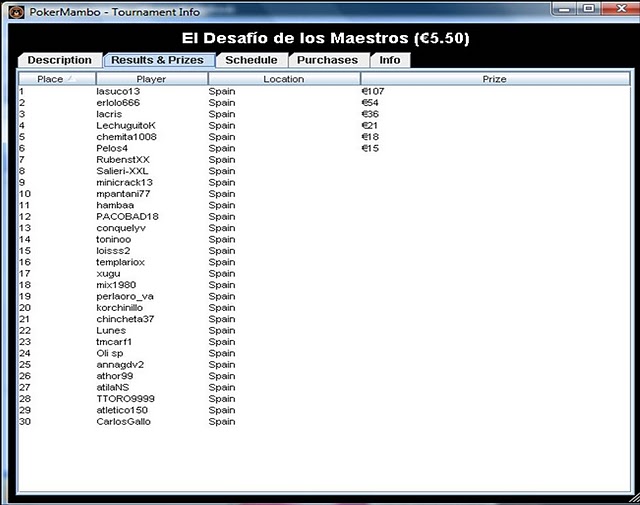Image resolution: width=640 pixels, height=505 pixels.
Task: Sort by the Location column header
Action: pos(284,79)
